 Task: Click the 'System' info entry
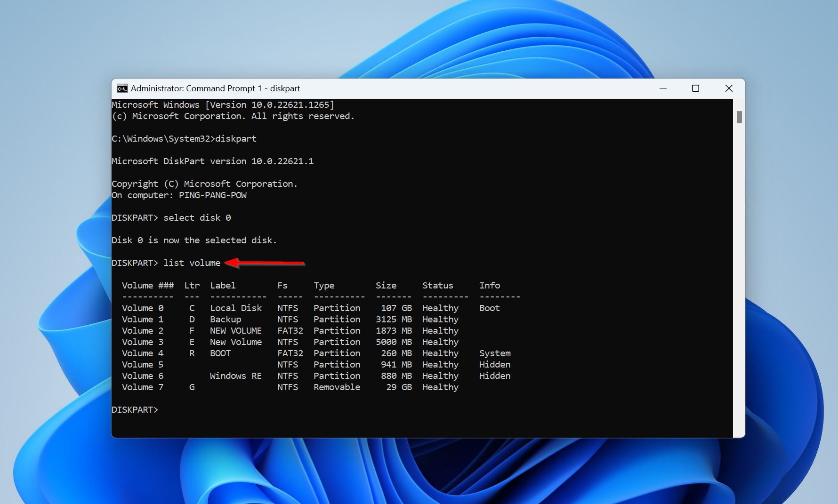click(495, 353)
